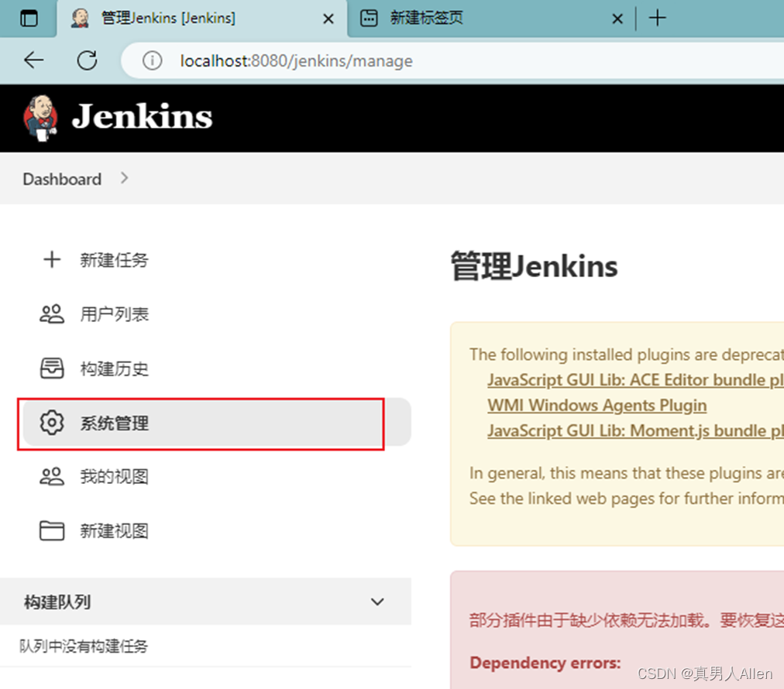The width and height of the screenshot is (784, 689).
Task: Select the 用户列表 people icon
Action: coord(52,314)
